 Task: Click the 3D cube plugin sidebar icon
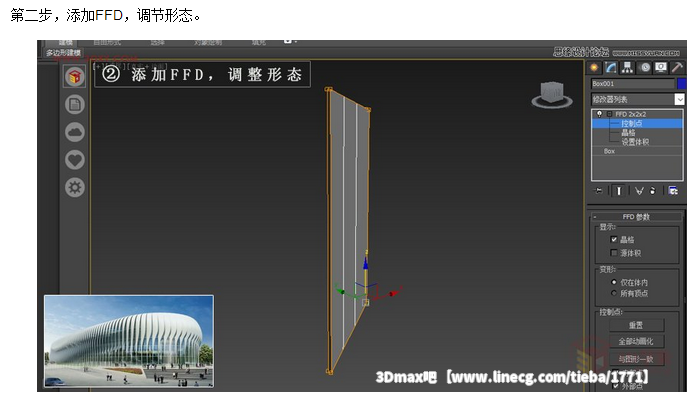pyautogui.click(x=75, y=77)
